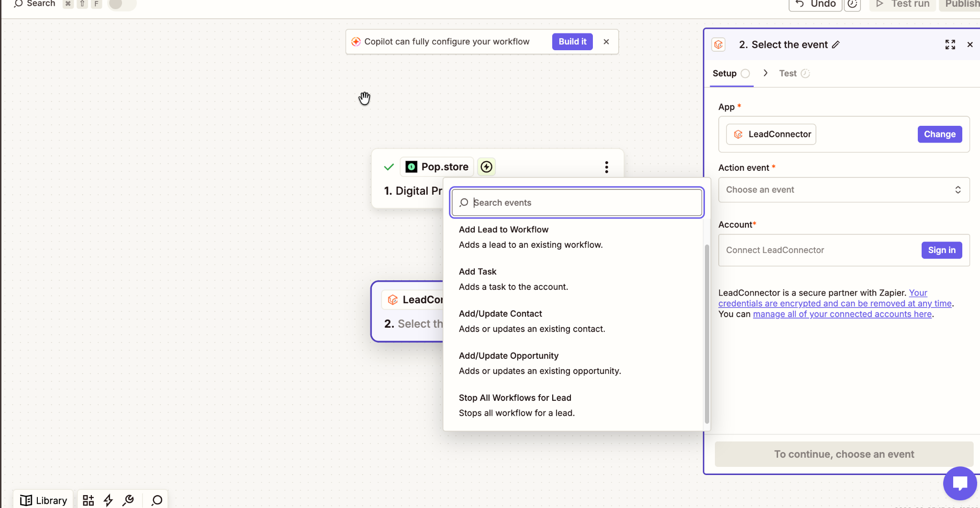980x508 pixels.
Task: Click Build it in Copilot banner
Action: click(572, 42)
